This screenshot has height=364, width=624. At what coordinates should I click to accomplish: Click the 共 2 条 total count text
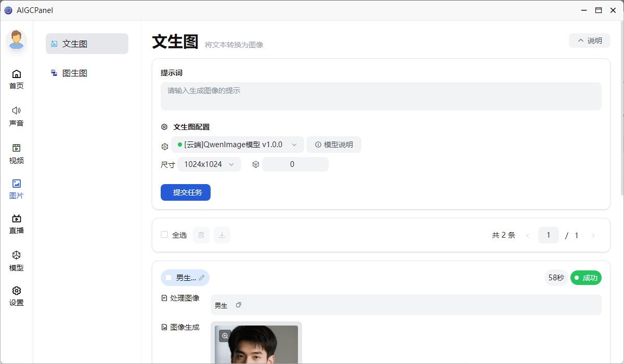(503, 235)
